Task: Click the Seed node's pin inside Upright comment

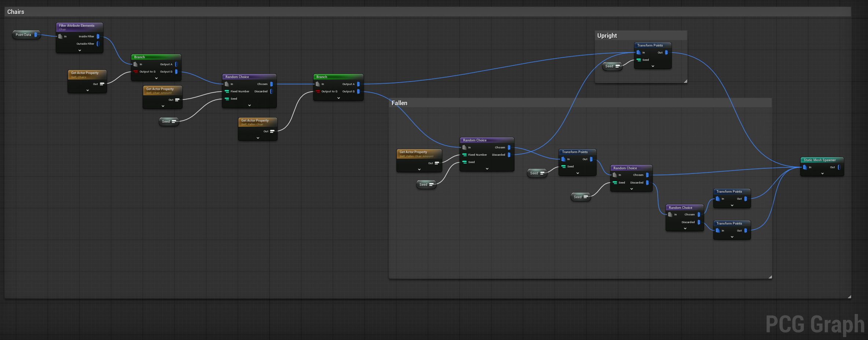Action: [x=618, y=66]
